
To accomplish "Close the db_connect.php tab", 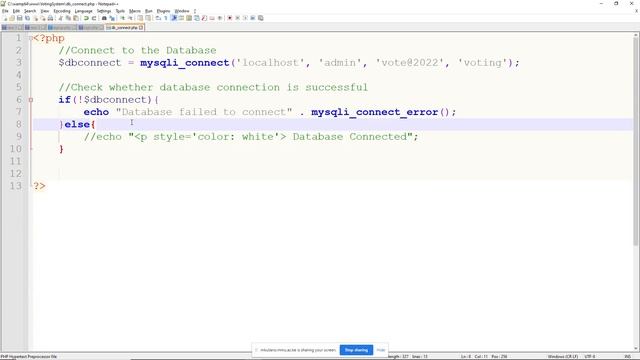I will pyautogui.click(x=141, y=27).
